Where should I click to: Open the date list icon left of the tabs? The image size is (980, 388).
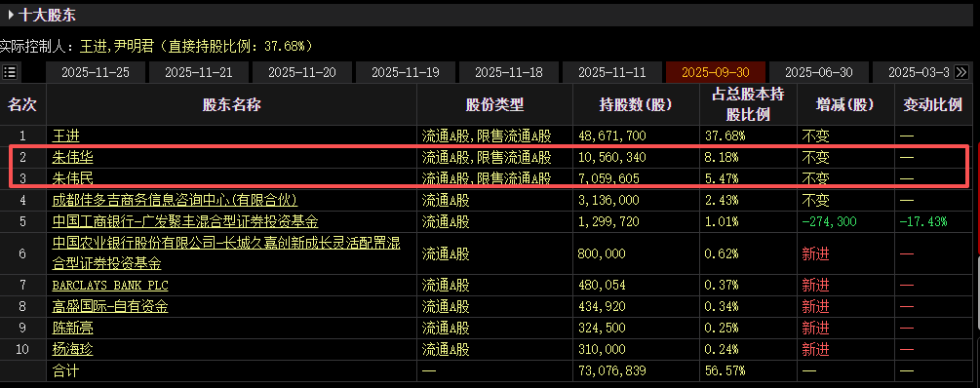[x=10, y=72]
